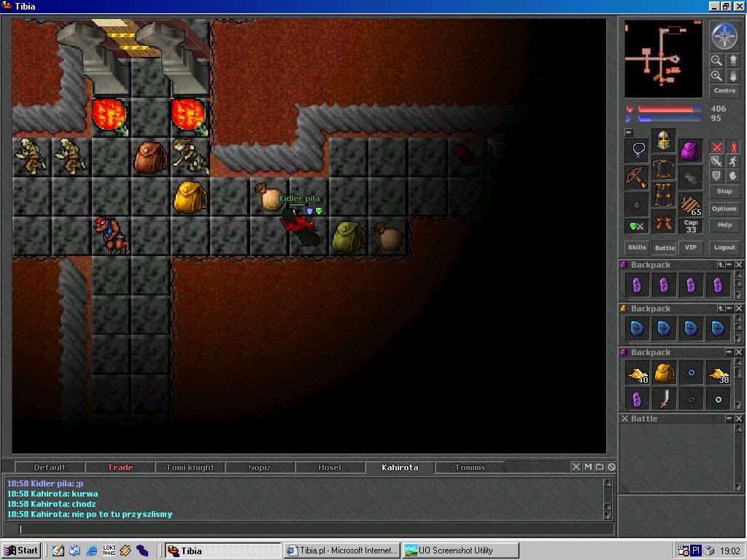The height and width of the screenshot is (560, 747).
Task: Click the amulet necklace slot
Action: (x=638, y=151)
